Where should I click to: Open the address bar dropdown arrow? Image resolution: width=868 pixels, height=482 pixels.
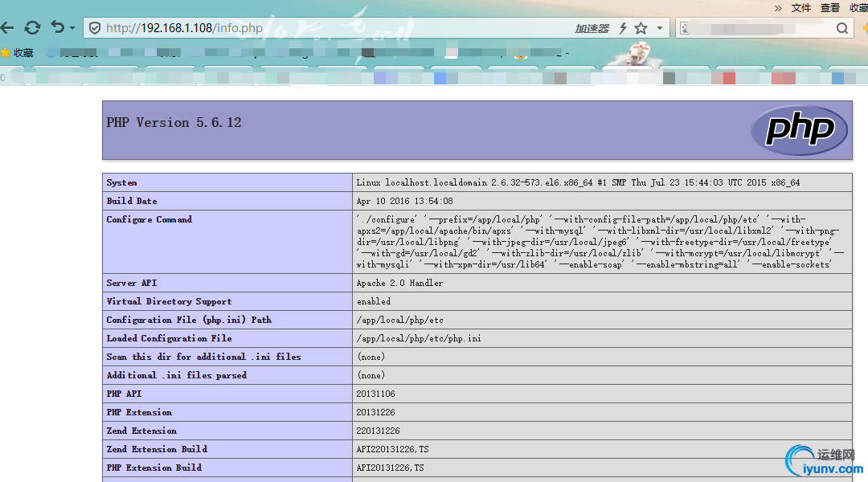click(x=659, y=27)
